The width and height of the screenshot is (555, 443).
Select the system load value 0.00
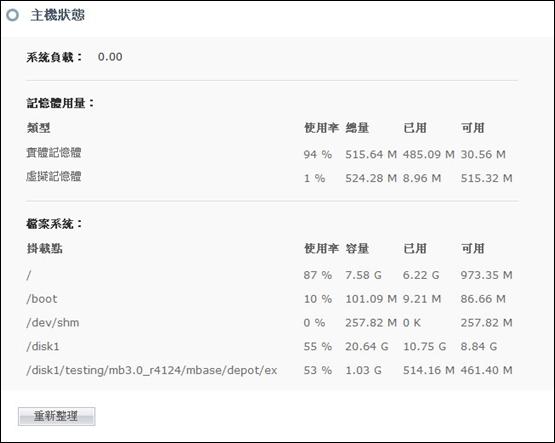[x=110, y=57]
